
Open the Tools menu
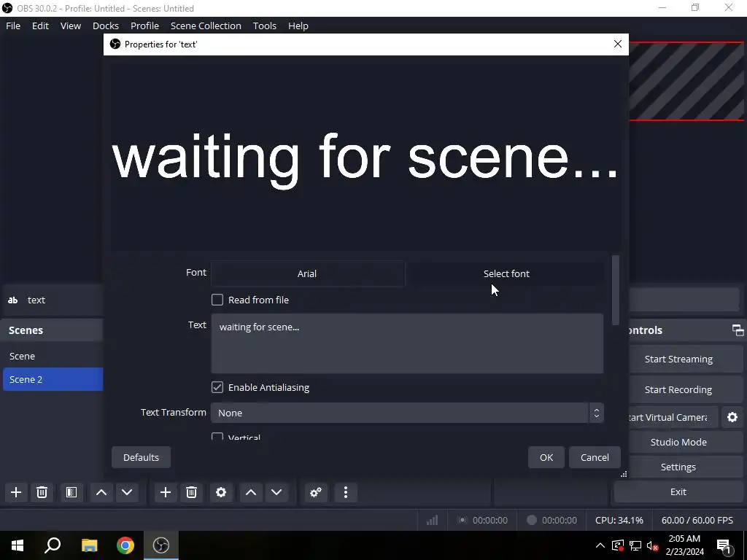coord(264,26)
